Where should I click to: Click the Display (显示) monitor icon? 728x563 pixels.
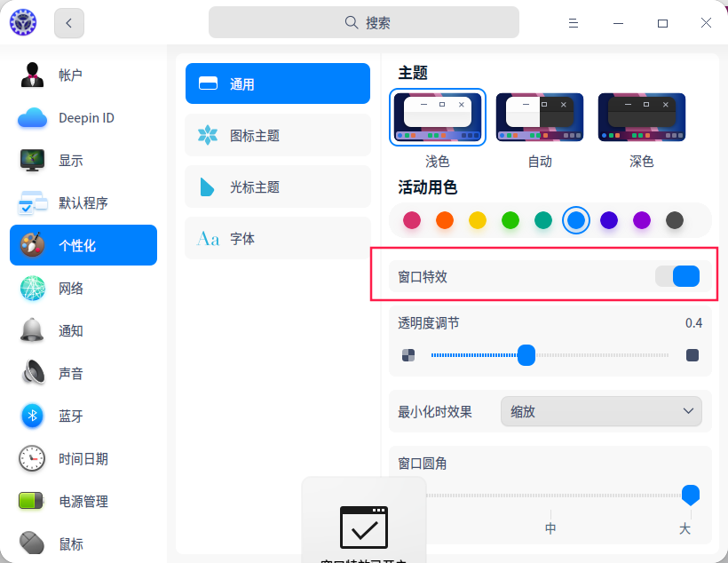(x=32, y=160)
